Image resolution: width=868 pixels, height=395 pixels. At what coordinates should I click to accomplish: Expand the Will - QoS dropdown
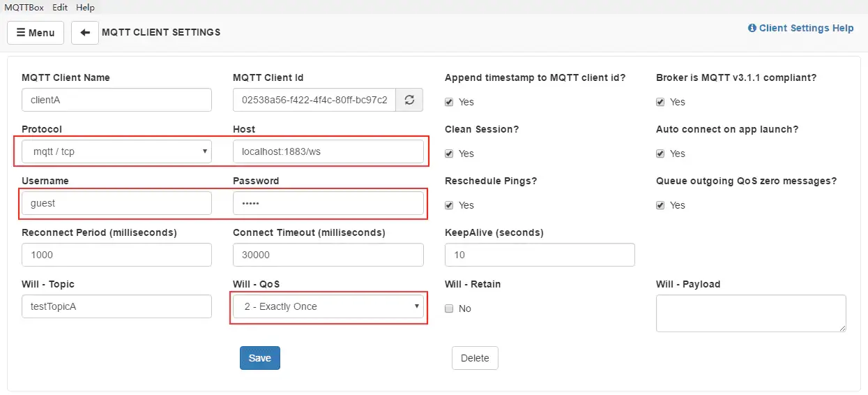[x=328, y=306]
